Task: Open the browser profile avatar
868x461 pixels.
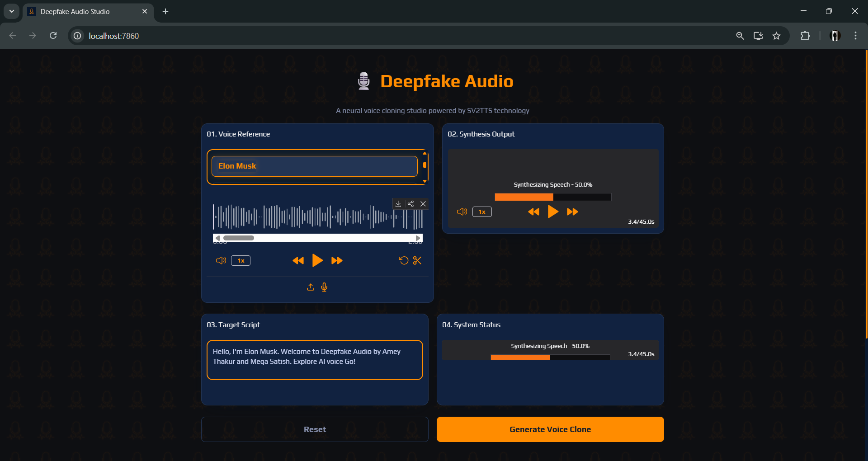Action: tap(835, 36)
